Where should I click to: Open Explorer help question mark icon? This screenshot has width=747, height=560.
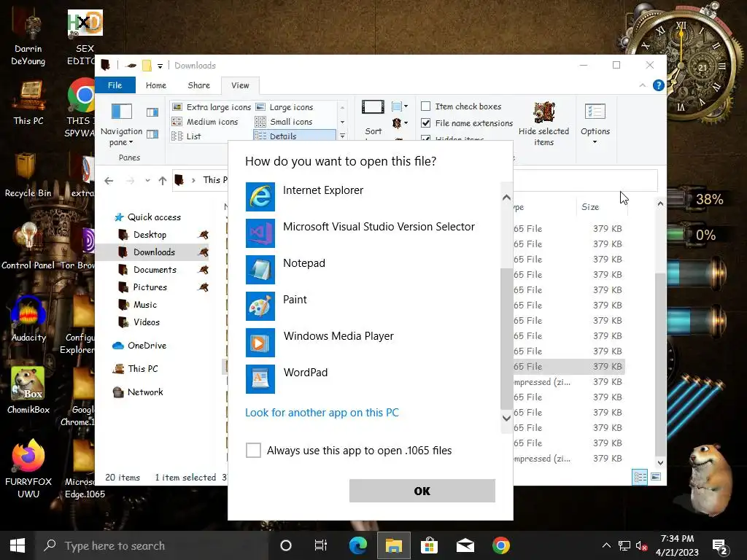coord(659,85)
